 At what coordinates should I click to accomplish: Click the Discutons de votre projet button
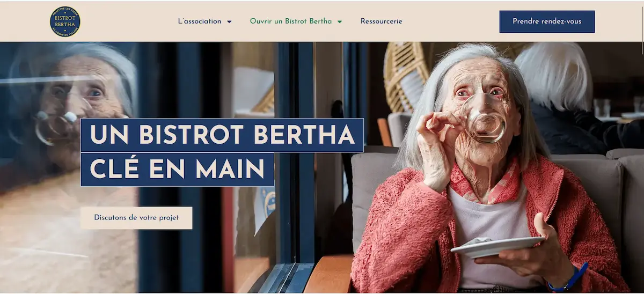[136, 218]
